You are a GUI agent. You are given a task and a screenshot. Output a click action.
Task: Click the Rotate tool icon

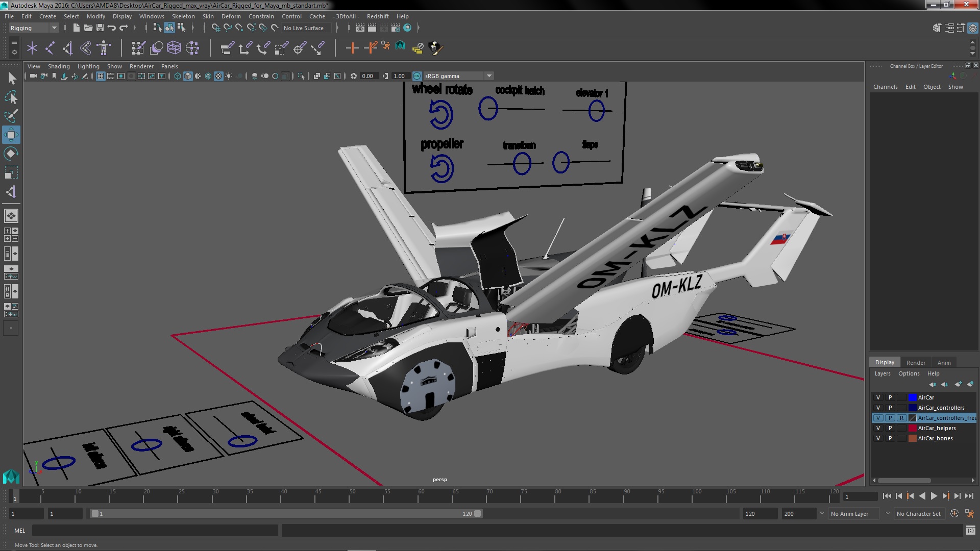pos(11,154)
